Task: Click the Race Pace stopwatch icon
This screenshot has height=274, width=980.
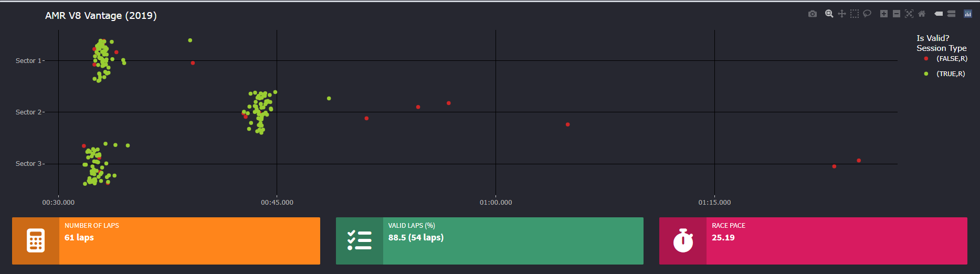Action: (683, 240)
